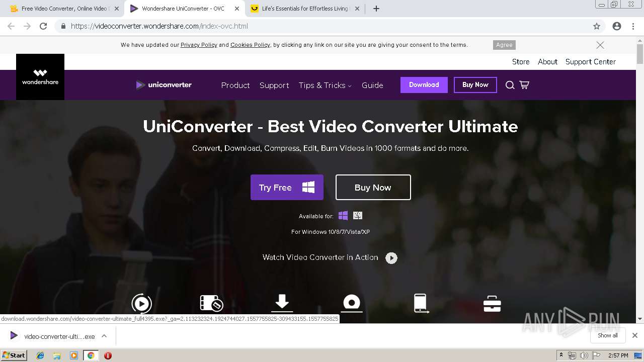Click the Chrome taskbar icon

click(91, 355)
